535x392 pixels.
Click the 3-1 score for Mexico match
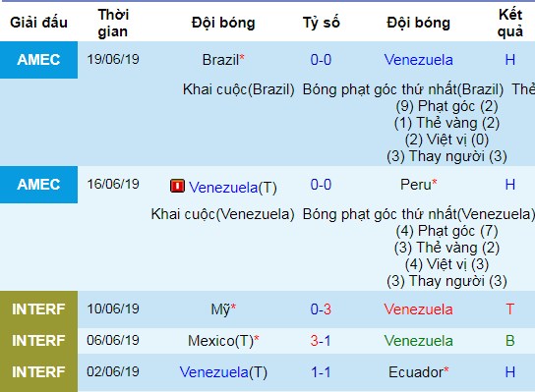click(x=321, y=341)
